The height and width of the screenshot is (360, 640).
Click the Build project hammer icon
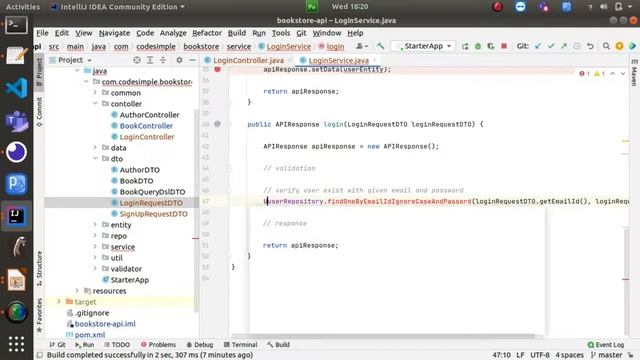pos(380,46)
